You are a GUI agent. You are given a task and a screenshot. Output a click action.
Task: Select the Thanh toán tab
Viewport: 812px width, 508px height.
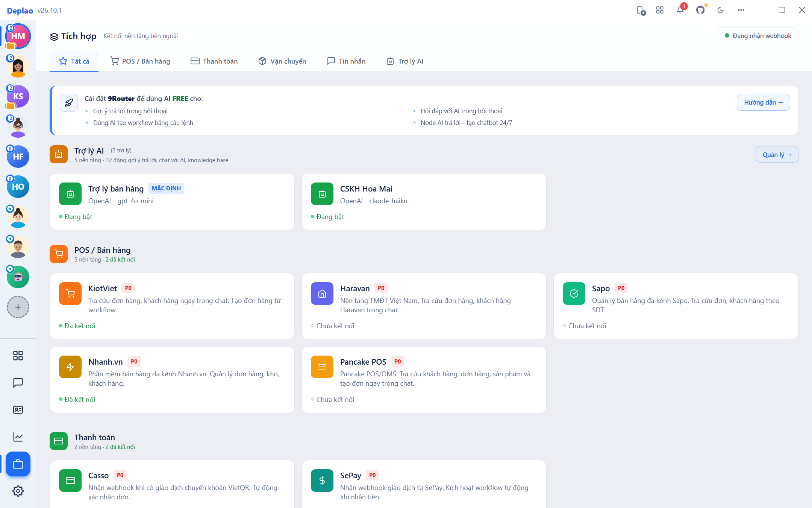[x=214, y=61]
